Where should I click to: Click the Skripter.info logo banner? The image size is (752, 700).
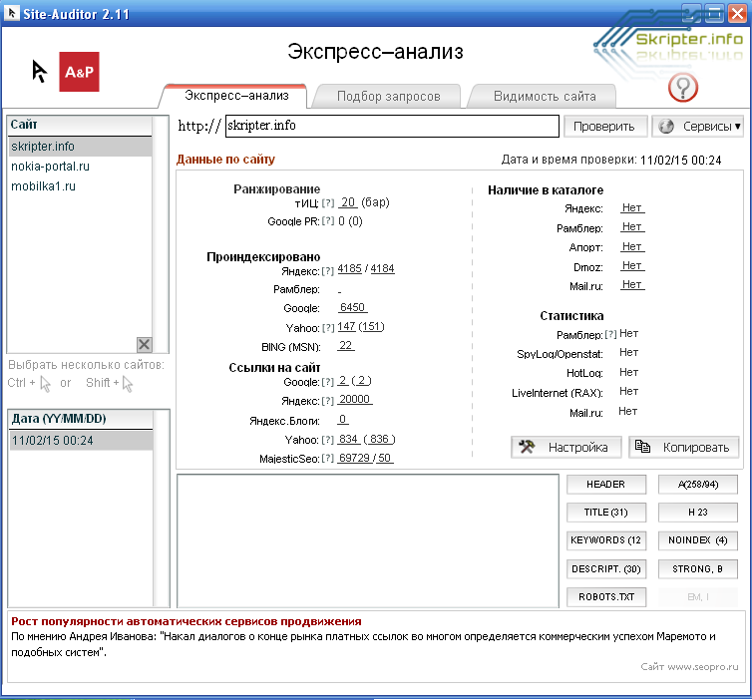pos(669,44)
